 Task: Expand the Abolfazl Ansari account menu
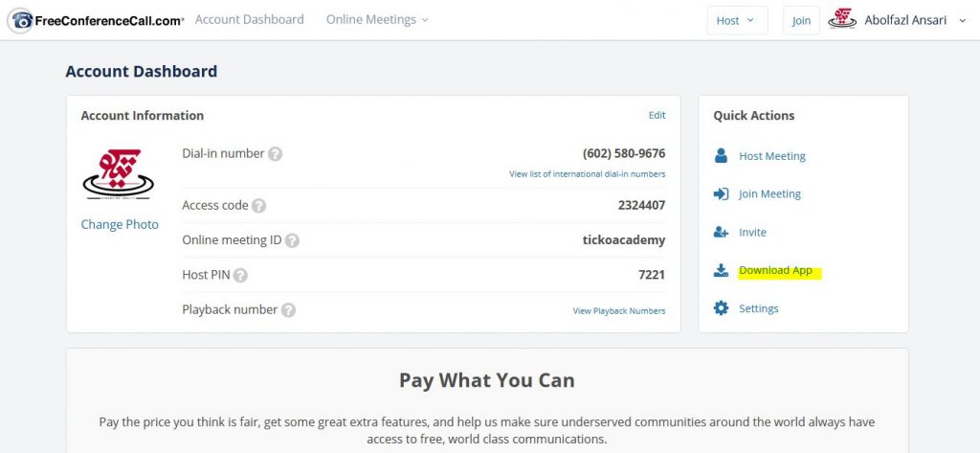[915, 20]
